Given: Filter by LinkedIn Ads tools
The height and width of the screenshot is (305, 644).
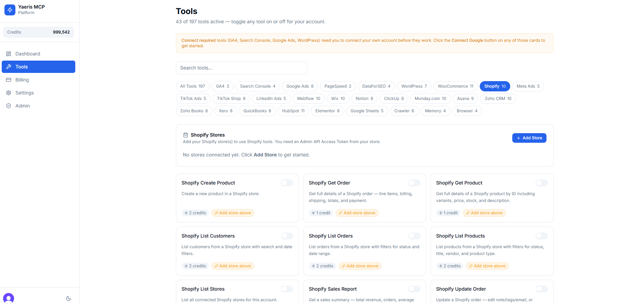Looking at the screenshot, I should click(271, 99).
